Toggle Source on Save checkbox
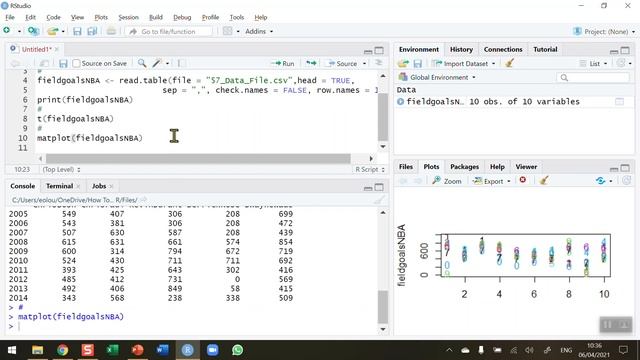Viewport: 640px width, 360px height. pyautogui.click(x=76, y=64)
